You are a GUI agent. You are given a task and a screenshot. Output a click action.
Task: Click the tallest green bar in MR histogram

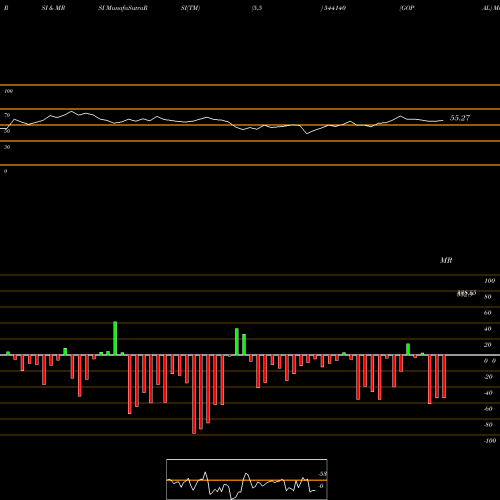pos(115,338)
